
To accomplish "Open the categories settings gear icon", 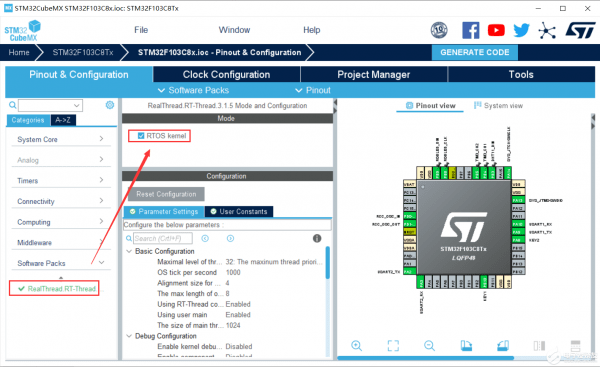I will click(x=110, y=105).
